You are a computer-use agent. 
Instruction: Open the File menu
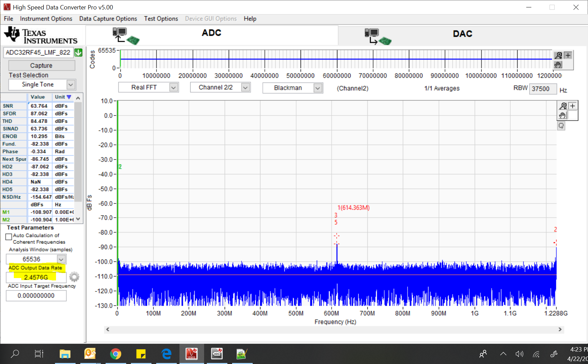tap(8, 19)
